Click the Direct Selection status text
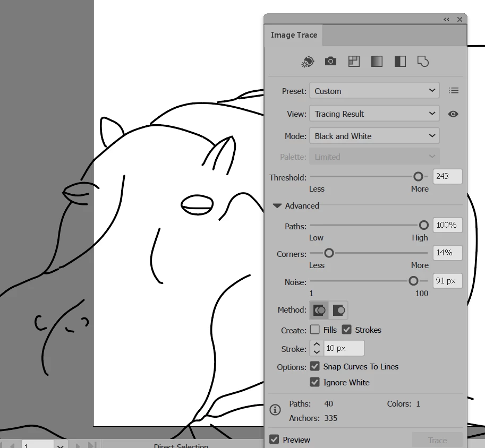The height and width of the screenshot is (448, 485). click(181, 445)
